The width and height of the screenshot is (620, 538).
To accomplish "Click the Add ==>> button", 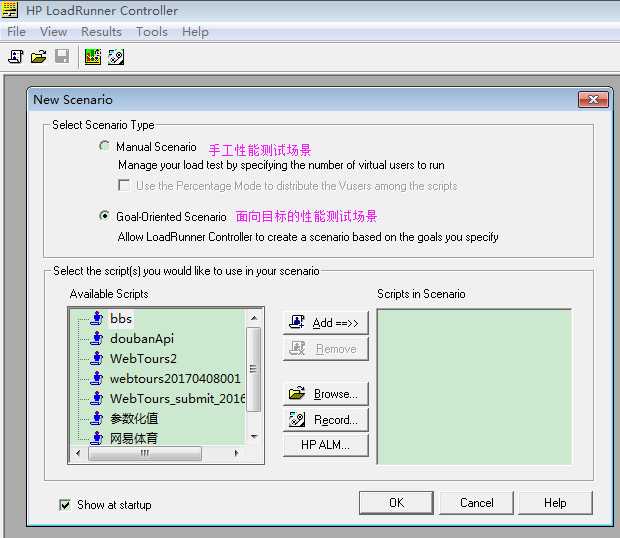I will (326, 323).
